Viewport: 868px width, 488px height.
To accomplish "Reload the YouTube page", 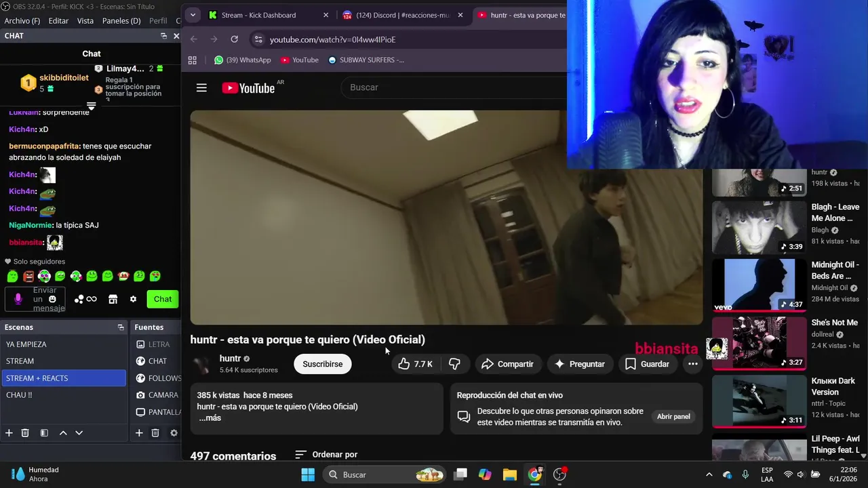I will (x=234, y=39).
